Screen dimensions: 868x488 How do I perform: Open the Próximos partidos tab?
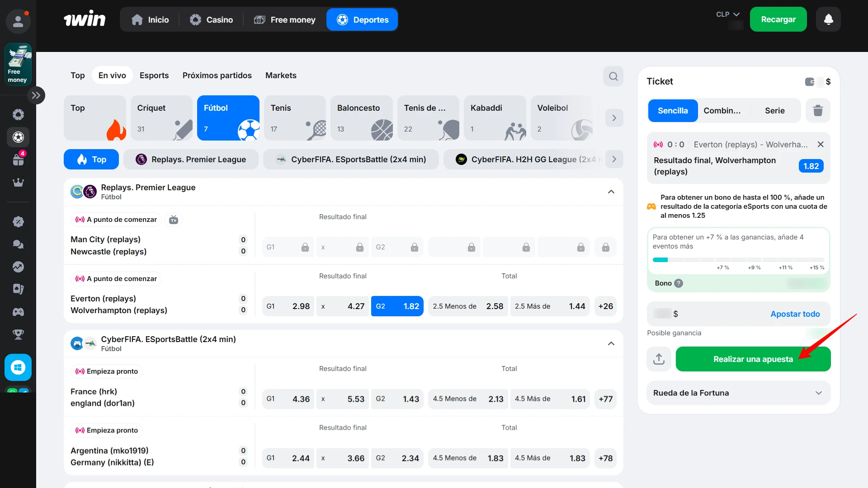[217, 75]
